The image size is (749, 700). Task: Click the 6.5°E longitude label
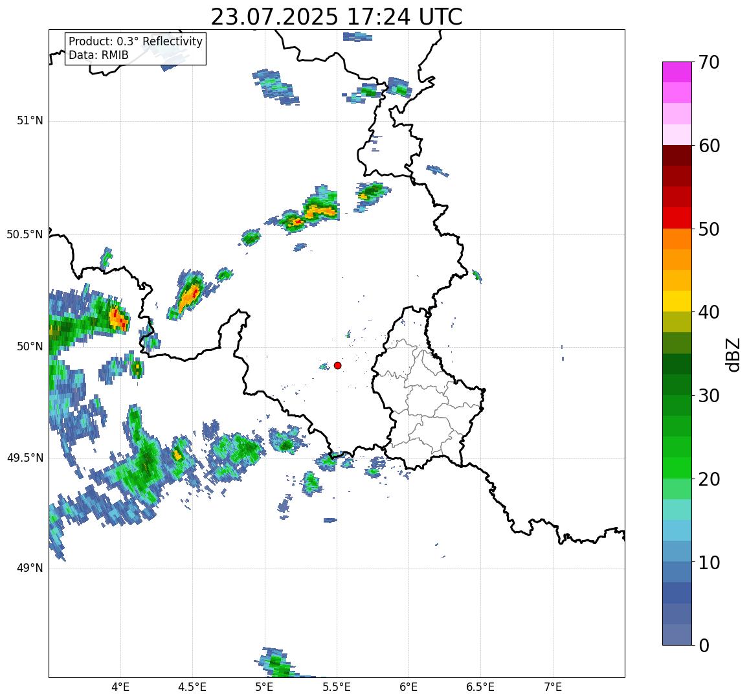click(x=481, y=687)
